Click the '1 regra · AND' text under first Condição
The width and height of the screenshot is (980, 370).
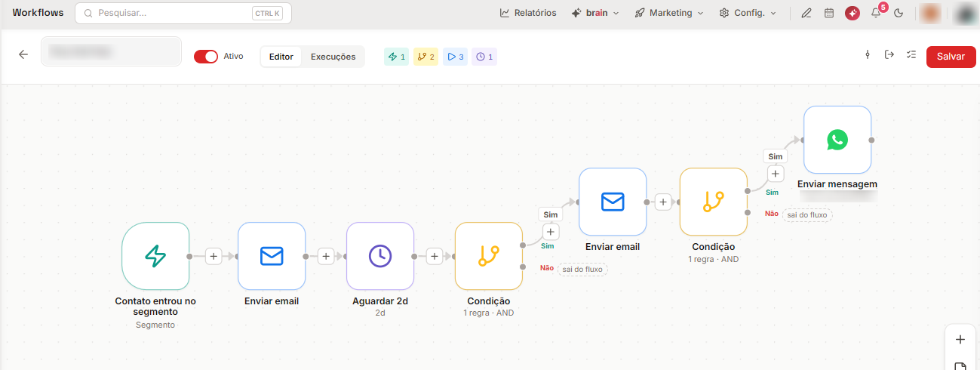point(489,313)
